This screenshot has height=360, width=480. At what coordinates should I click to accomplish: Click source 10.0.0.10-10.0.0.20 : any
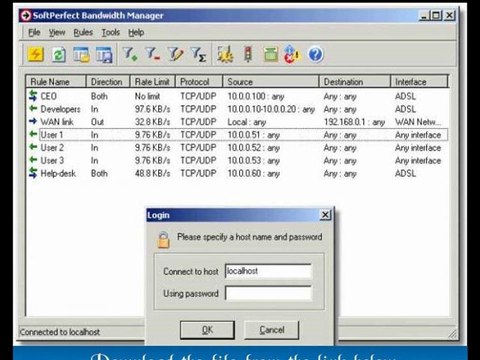271,109
